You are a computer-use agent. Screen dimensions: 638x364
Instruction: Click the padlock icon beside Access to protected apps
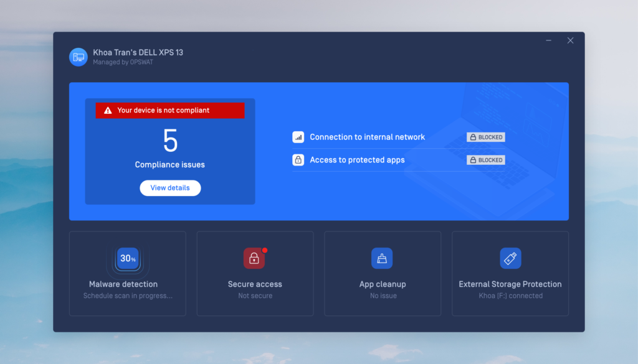pyautogui.click(x=298, y=160)
